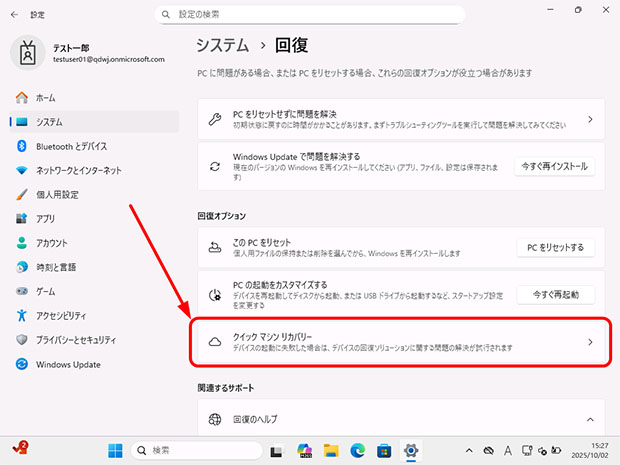Open File Explorer from taskbar
The height and width of the screenshot is (465, 620).
click(331, 450)
